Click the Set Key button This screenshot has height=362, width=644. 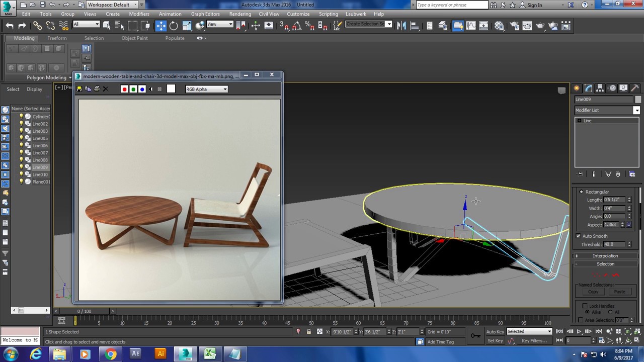point(495,341)
